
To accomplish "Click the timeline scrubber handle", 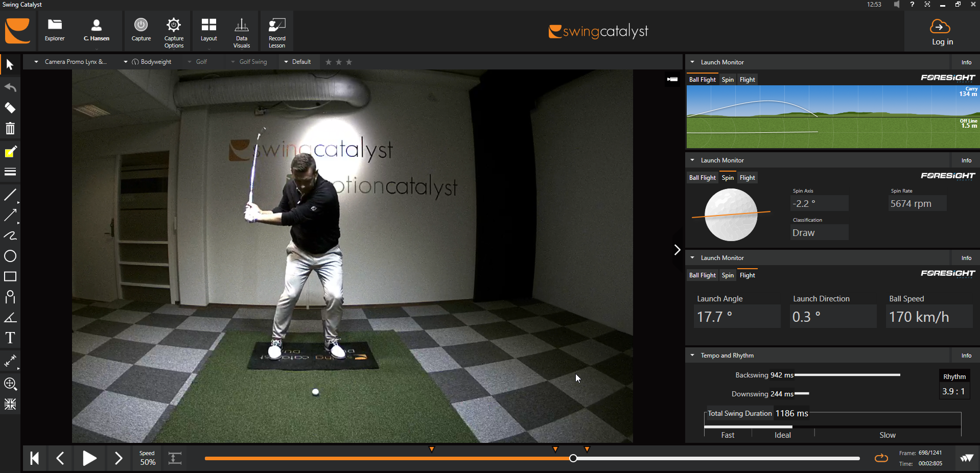I will point(573,458).
